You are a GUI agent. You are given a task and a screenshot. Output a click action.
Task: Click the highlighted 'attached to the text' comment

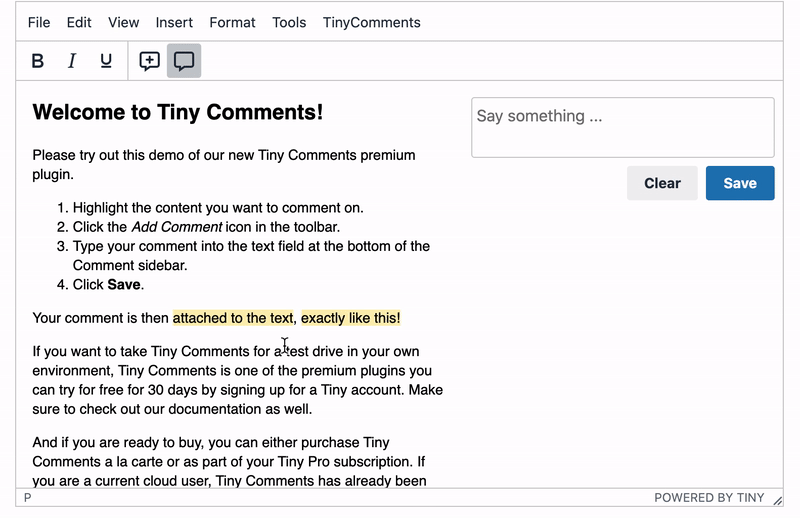[233, 318]
